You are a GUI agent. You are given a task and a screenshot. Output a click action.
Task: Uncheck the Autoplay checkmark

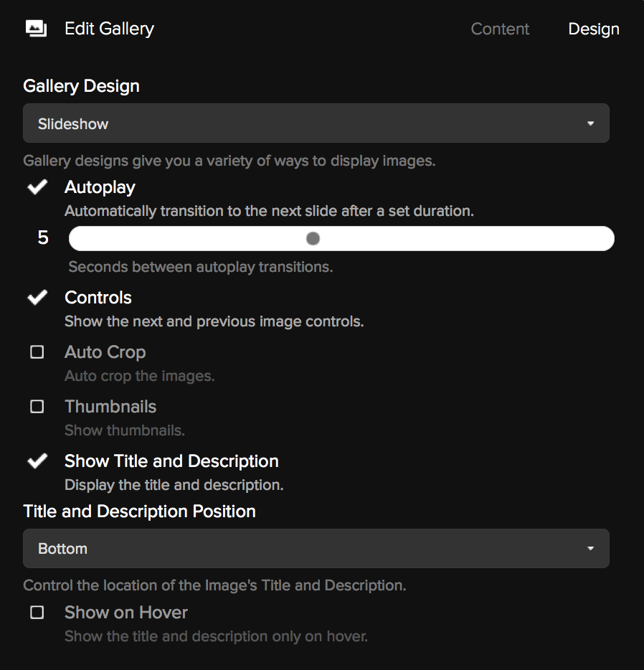click(37, 187)
